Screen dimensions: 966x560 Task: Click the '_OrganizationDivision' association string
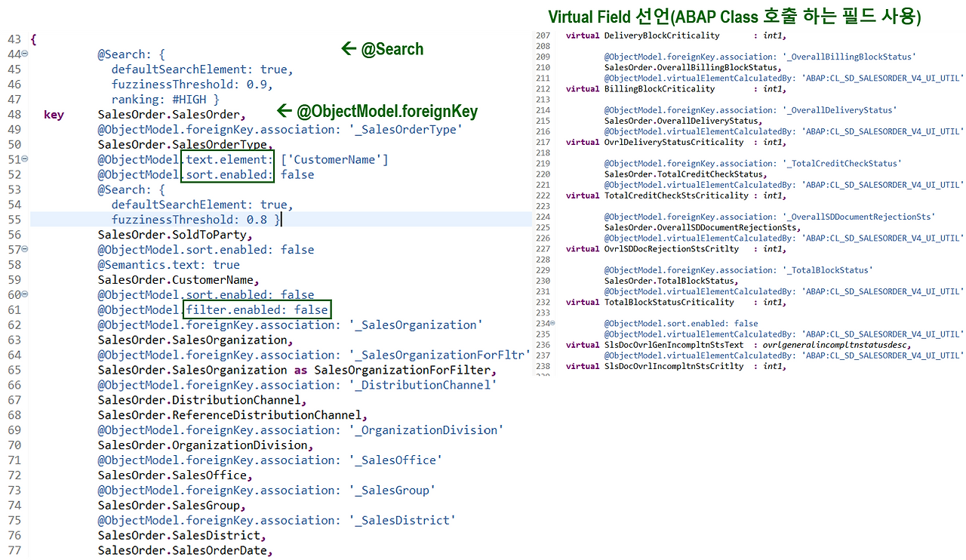[428, 430]
